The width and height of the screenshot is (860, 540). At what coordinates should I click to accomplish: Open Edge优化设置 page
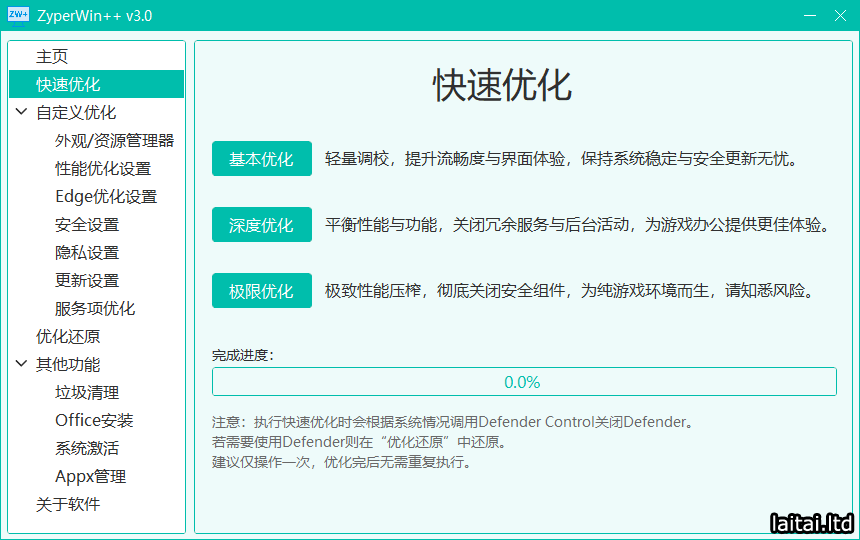coord(106,197)
